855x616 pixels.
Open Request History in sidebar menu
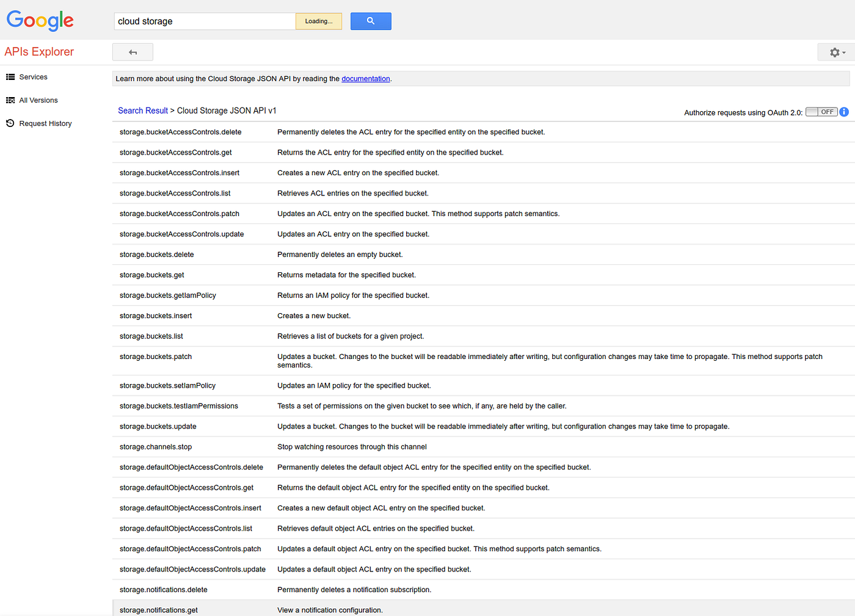45,123
